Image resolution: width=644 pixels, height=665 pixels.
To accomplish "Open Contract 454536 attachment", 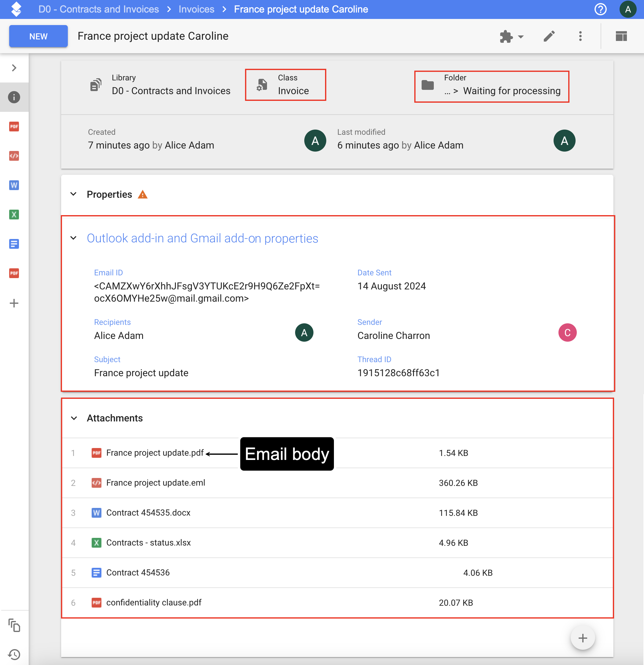I will click(138, 573).
